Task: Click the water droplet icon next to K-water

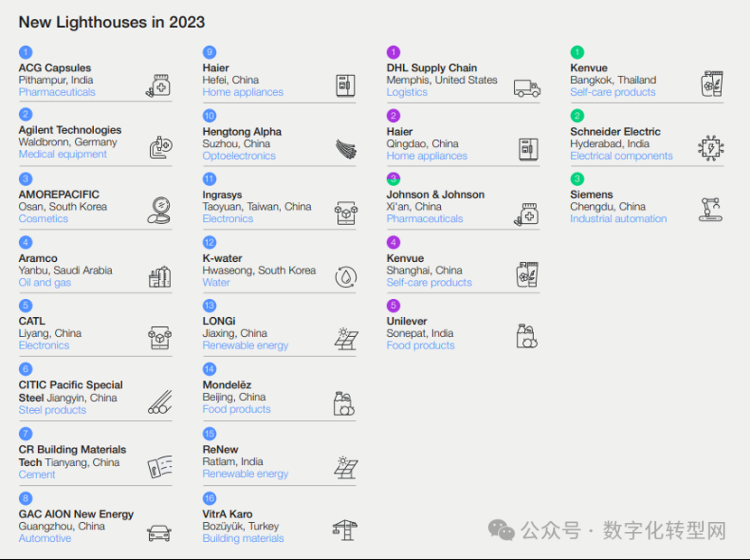Action: [345, 276]
